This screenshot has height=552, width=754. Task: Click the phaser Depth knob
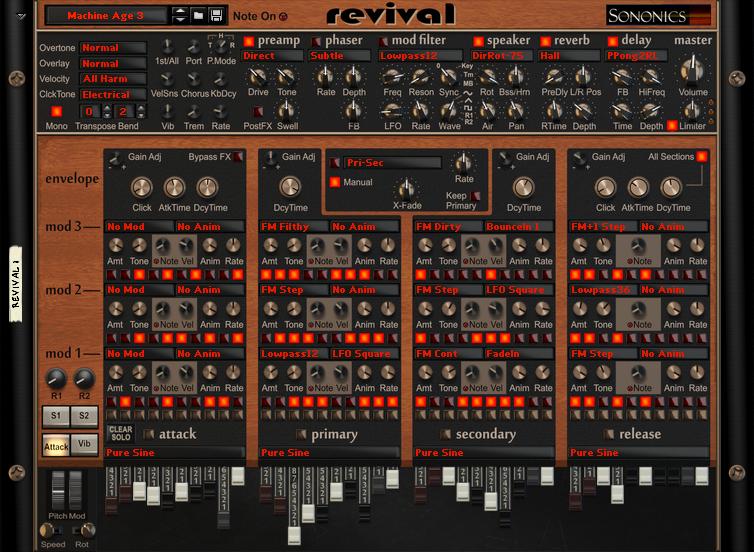click(x=353, y=76)
